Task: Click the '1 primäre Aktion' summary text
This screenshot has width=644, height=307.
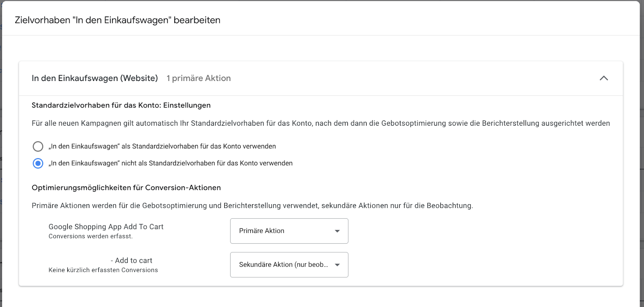Action: click(199, 78)
